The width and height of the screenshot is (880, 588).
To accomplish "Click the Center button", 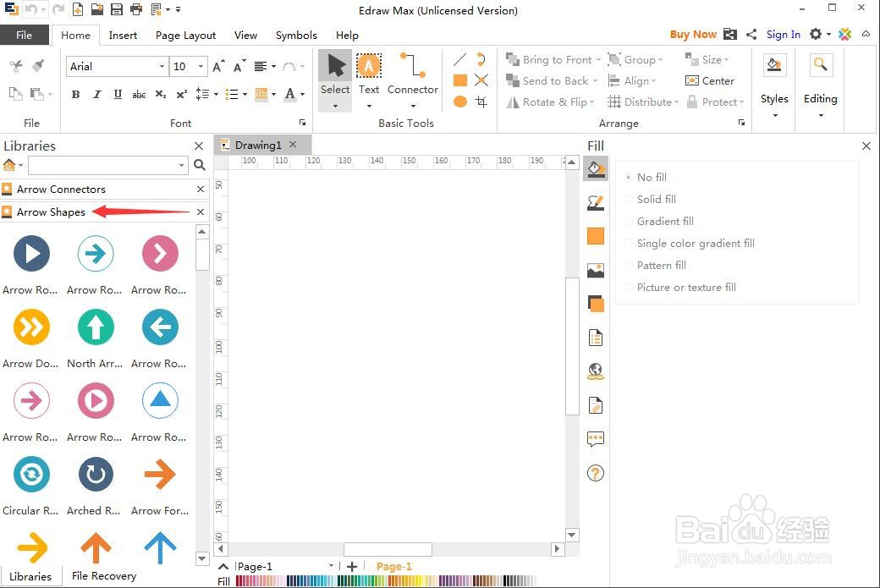I will point(710,80).
